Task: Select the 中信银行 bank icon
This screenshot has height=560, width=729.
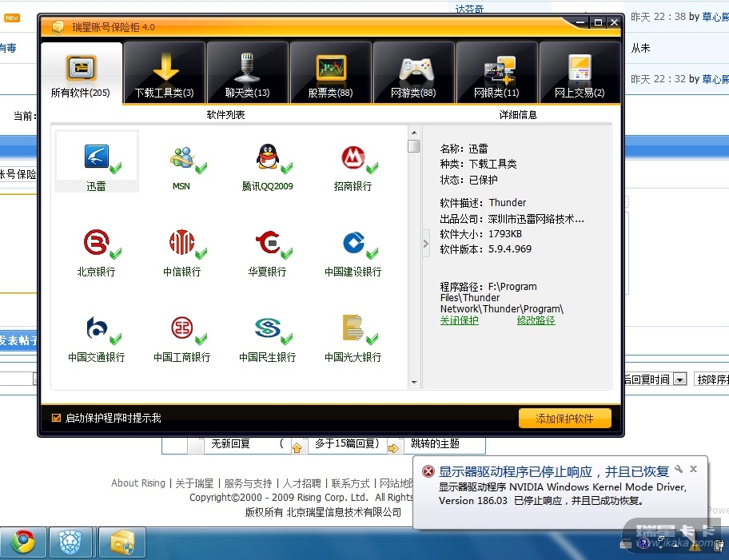Action: (x=181, y=242)
